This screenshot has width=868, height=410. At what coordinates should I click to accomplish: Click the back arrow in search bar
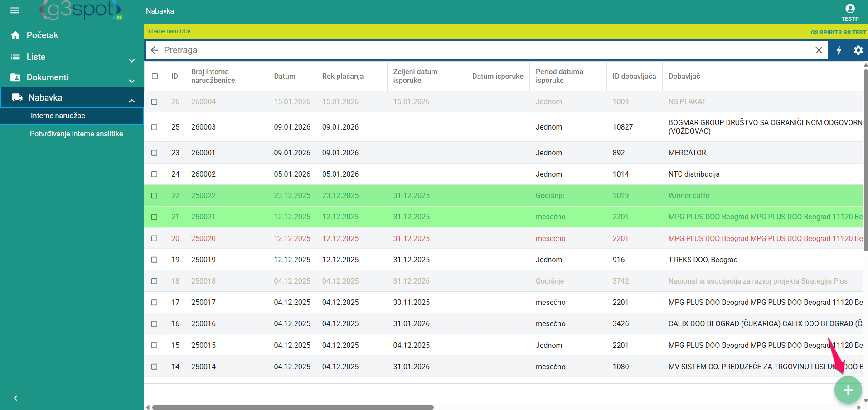(x=155, y=50)
